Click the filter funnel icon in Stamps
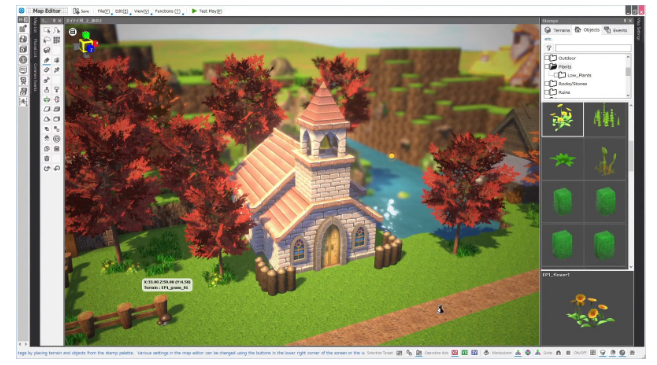The image size is (657, 365). click(x=548, y=48)
